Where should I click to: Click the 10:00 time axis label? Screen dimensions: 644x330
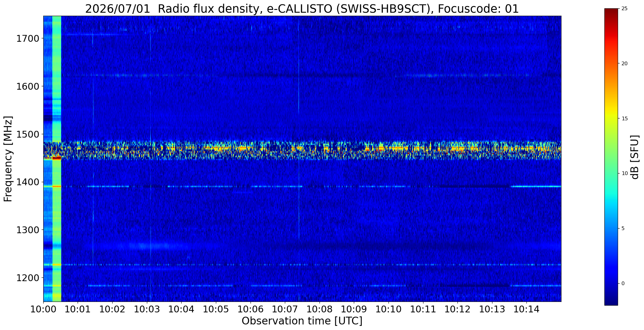pyautogui.click(x=43, y=309)
